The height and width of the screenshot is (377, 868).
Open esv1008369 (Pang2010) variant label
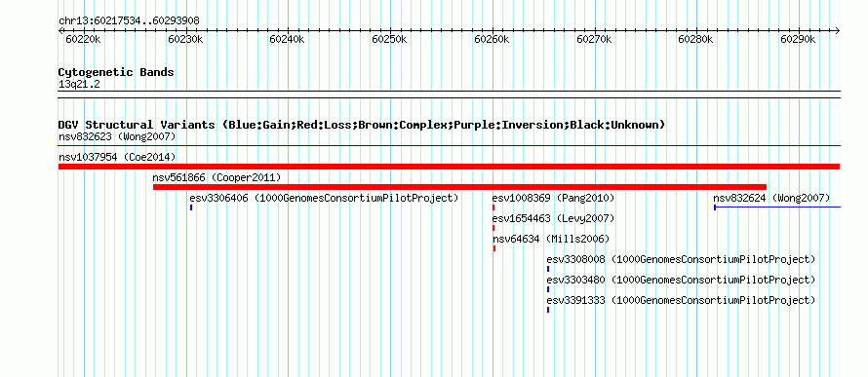(553, 198)
